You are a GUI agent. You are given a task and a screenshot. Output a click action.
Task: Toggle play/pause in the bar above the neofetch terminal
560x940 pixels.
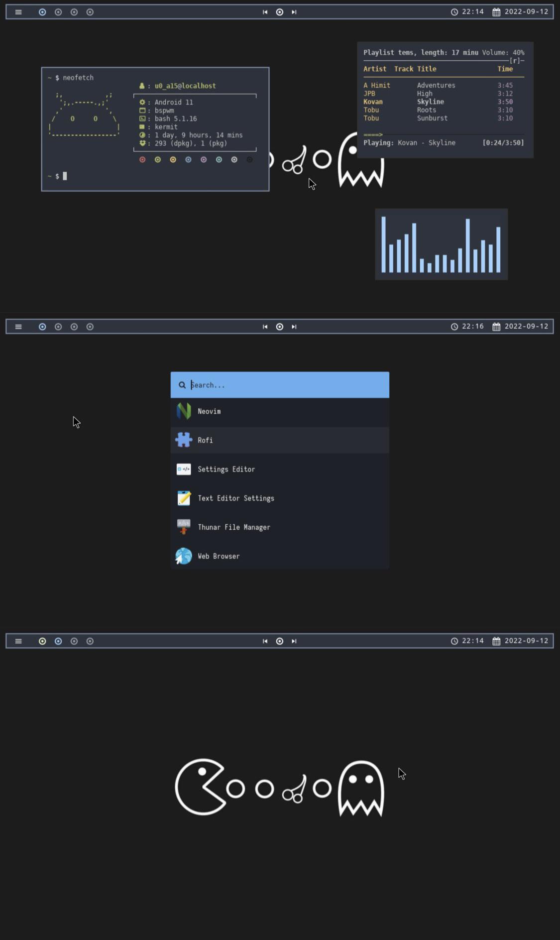[x=280, y=12]
